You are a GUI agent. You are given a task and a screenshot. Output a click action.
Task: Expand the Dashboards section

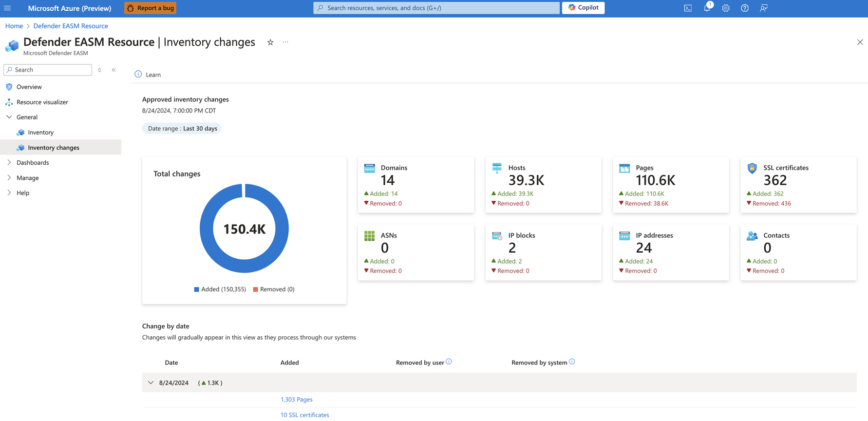coord(9,162)
